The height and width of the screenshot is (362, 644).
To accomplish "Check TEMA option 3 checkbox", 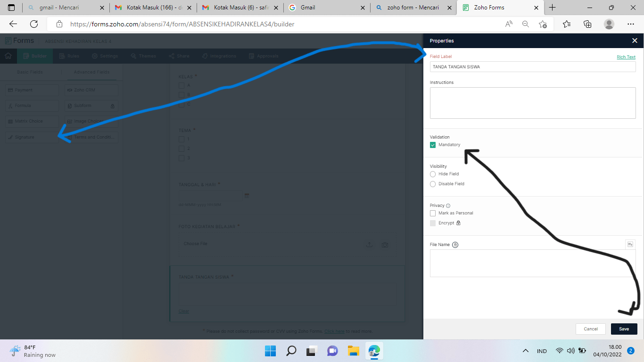I will tap(182, 158).
